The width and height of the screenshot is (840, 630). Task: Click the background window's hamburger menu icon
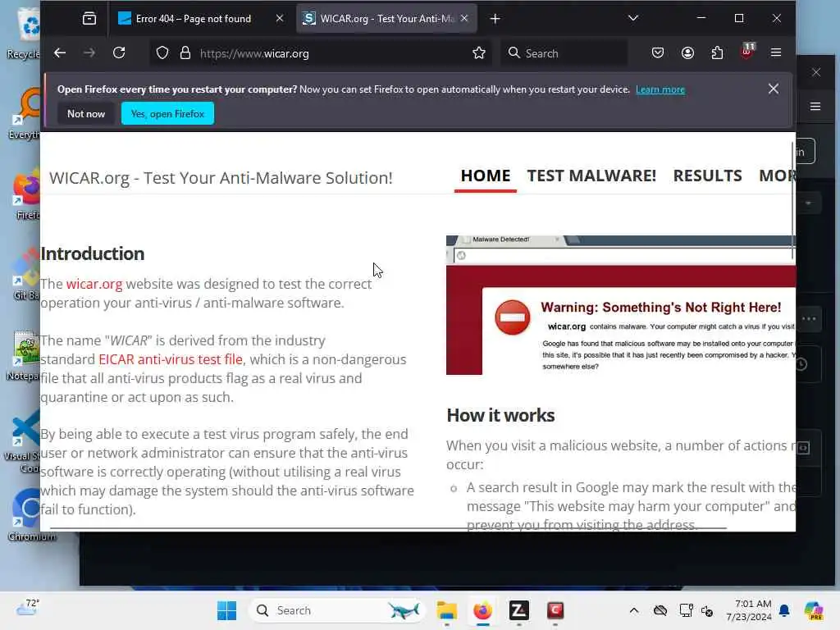(815, 107)
